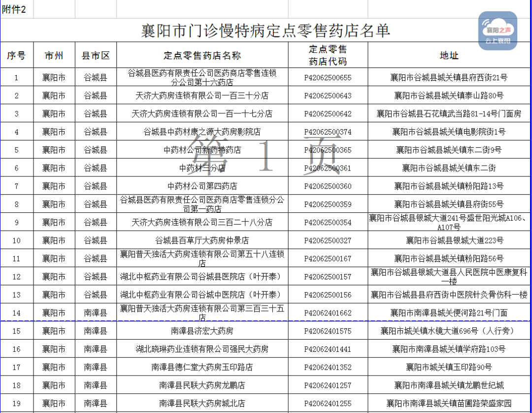
Task: Click address 襄阳市南漳县城关便河路21号门面
Action: (449, 313)
